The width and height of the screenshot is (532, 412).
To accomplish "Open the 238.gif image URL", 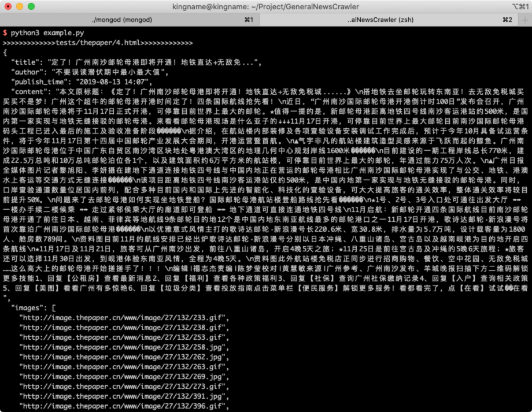I will (122, 328).
